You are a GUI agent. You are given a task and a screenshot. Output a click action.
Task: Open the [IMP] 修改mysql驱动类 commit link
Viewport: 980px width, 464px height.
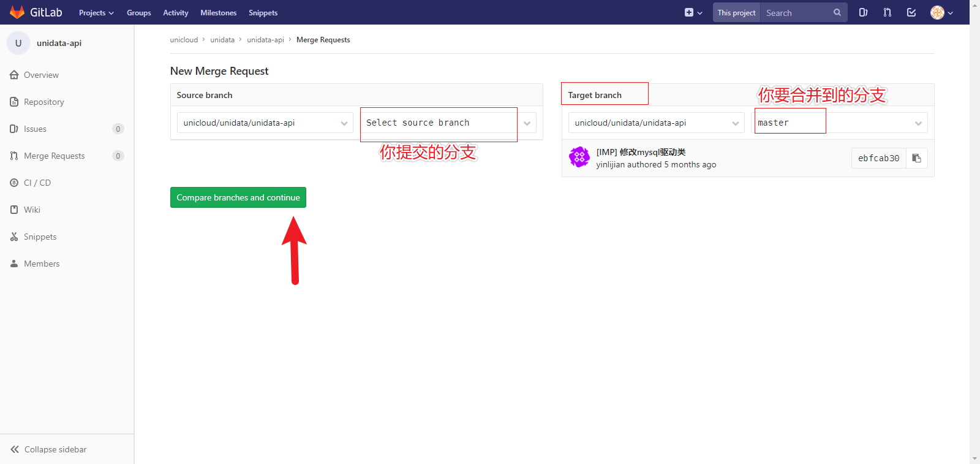pos(641,152)
